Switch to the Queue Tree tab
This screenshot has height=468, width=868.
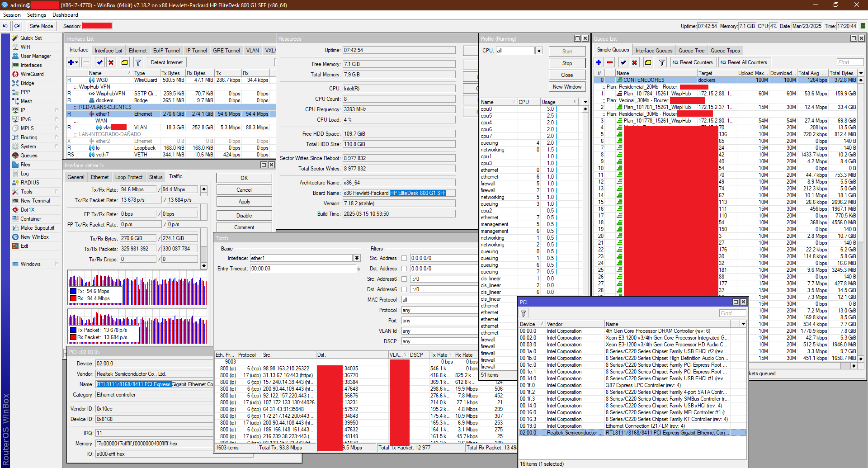point(691,51)
